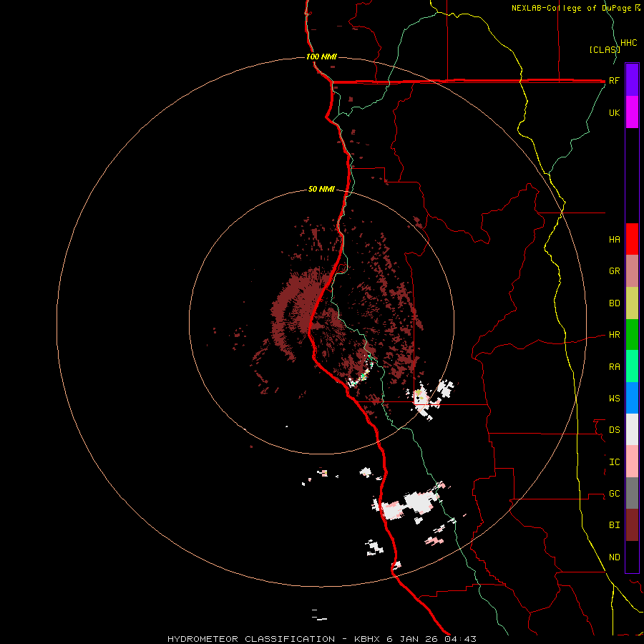This screenshot has width=644, height=644.
Task: Click the white DS legend color swatch
Action: [x=632, y=429]
